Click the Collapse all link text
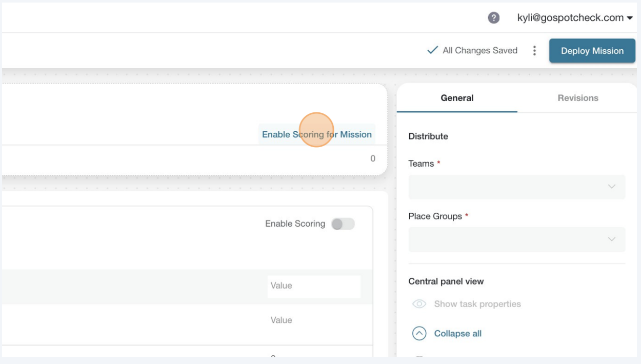Viewport: 641px width, 364px height. pyautogui.click(x=458, y=334)
